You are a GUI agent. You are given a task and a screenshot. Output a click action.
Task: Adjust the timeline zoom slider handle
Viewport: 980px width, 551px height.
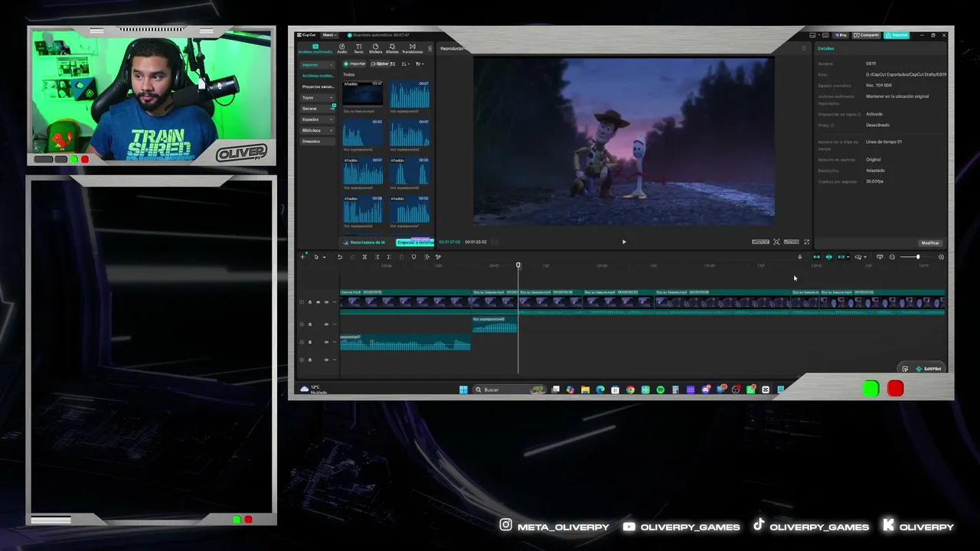[x=918, y=257]
